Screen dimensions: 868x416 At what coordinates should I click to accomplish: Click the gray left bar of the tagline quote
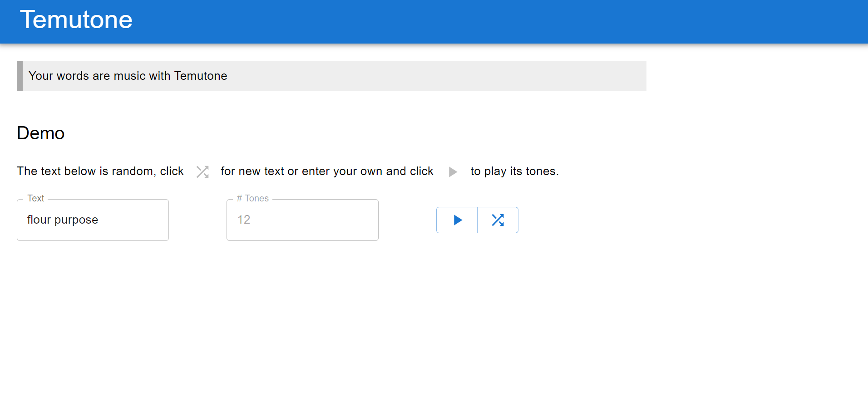click(20, 76)
